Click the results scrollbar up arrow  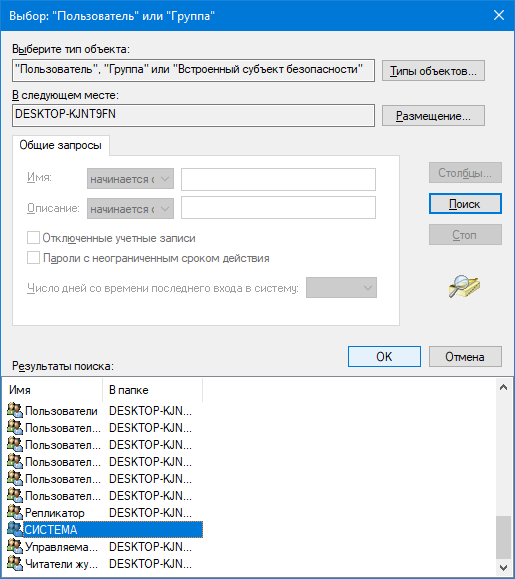click(503, 387)
